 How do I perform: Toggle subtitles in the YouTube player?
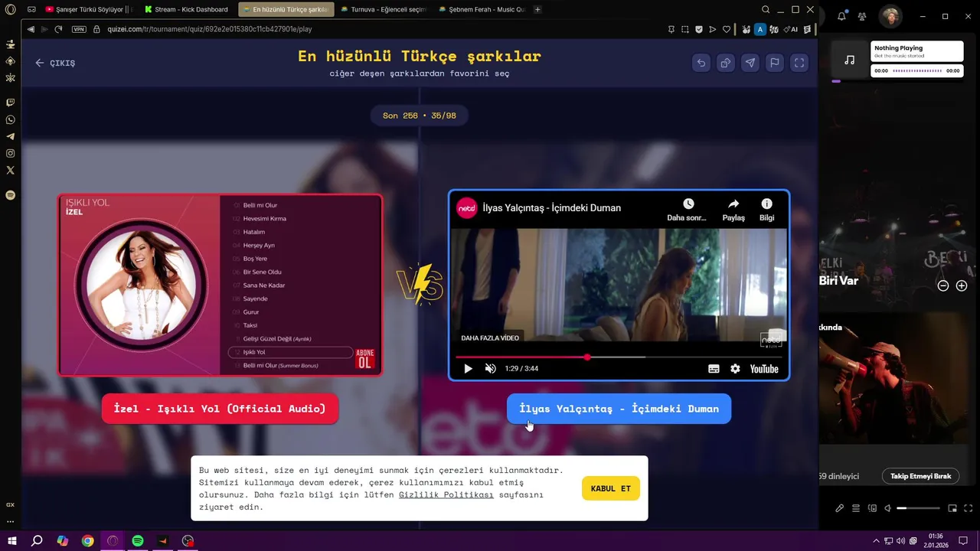(714, 369)
